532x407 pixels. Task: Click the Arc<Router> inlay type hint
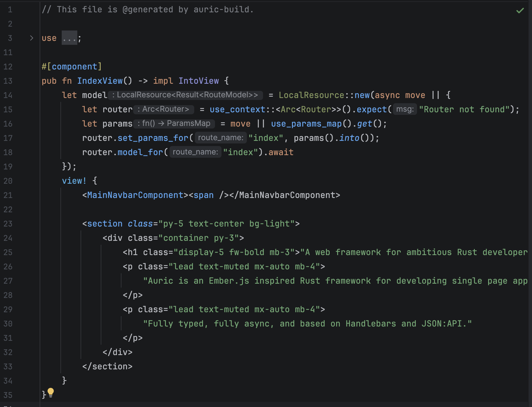click(x=164, y=109)
